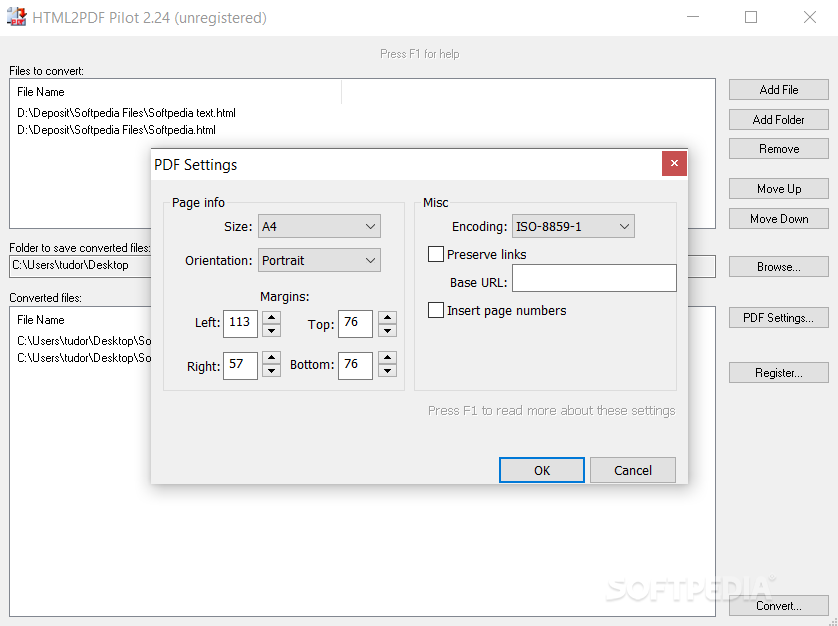838x626 pixels.
Task: Cancel the PDF Settings dialog
Action: click(633, 470)
